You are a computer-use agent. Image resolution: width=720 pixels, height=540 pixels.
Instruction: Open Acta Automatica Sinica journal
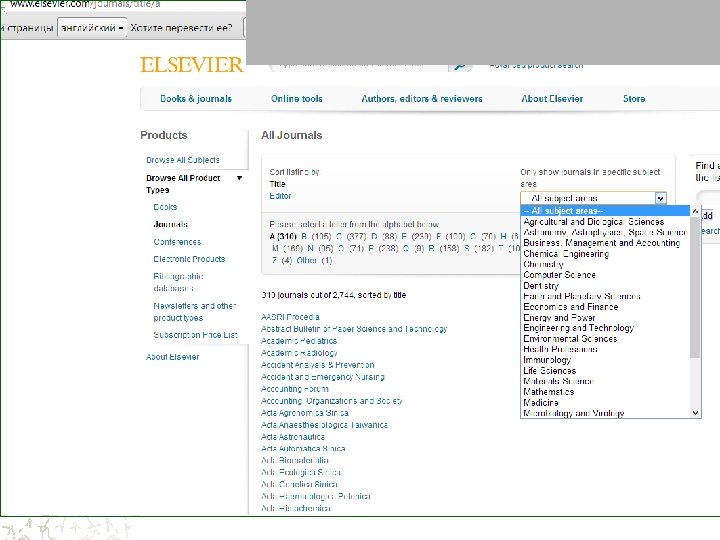tap(303, 449)
